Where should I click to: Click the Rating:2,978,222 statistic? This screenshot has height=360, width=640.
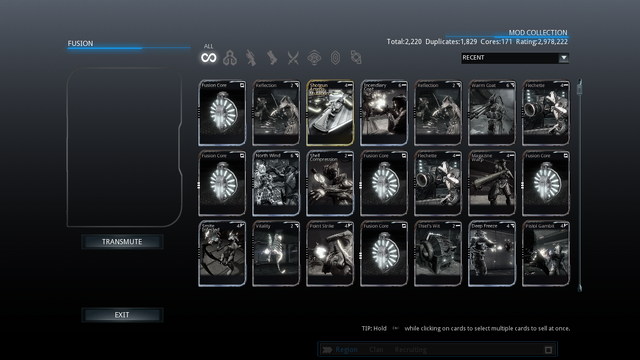point(542,42)
